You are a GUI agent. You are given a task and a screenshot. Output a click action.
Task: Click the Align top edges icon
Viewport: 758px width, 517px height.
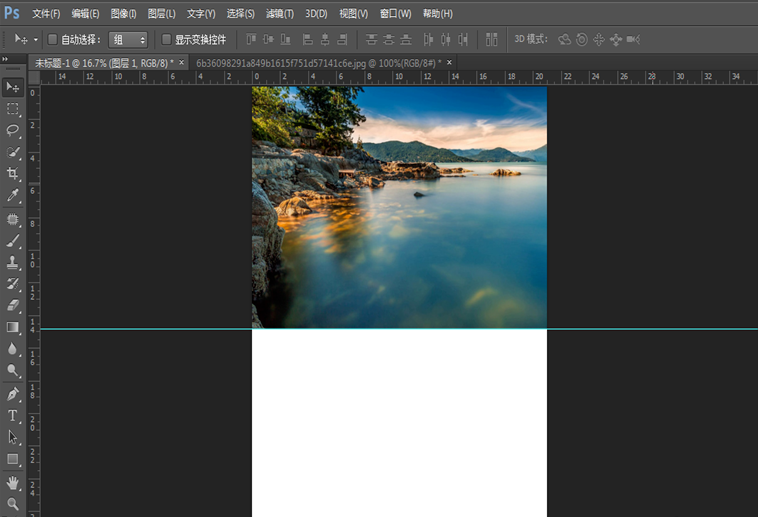click(x=251, y=39)
